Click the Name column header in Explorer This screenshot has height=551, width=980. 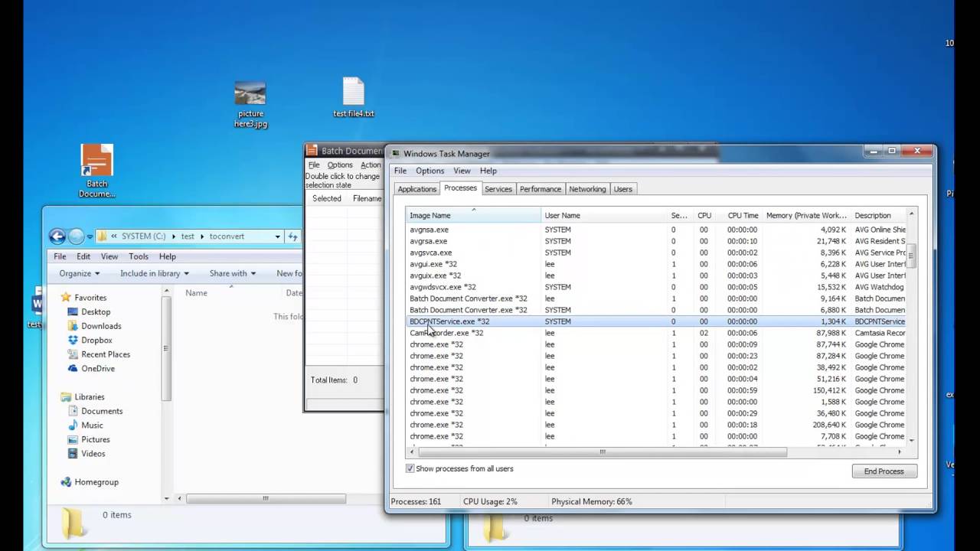[x=231, y=293]
